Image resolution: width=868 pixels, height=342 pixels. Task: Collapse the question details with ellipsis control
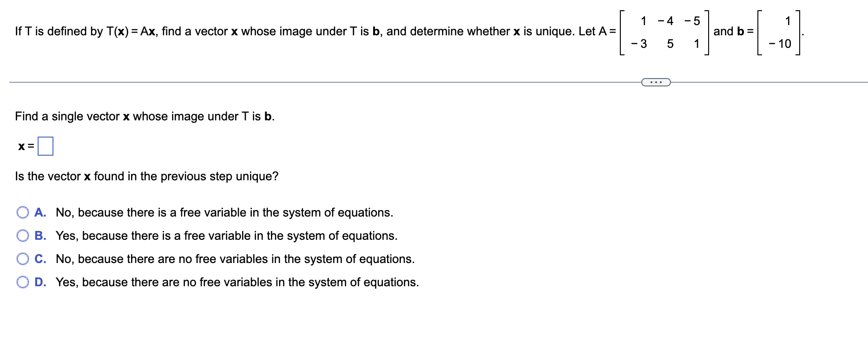655,81
